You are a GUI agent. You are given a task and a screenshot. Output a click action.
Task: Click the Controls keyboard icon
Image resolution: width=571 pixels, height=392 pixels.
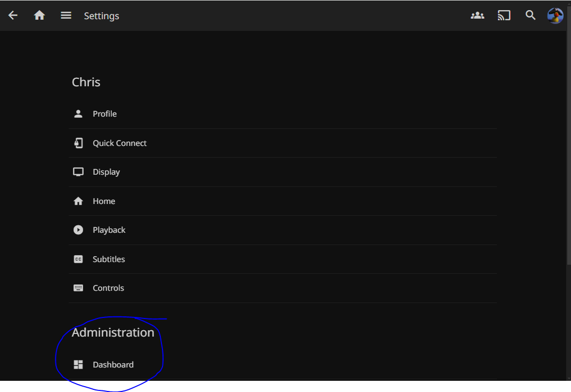coord(78,288)
